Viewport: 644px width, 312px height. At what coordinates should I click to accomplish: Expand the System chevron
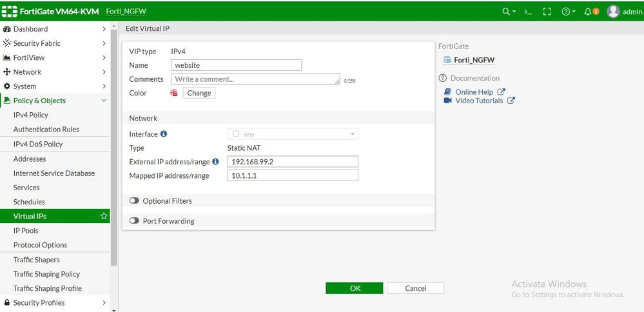[x=104, y=86]
